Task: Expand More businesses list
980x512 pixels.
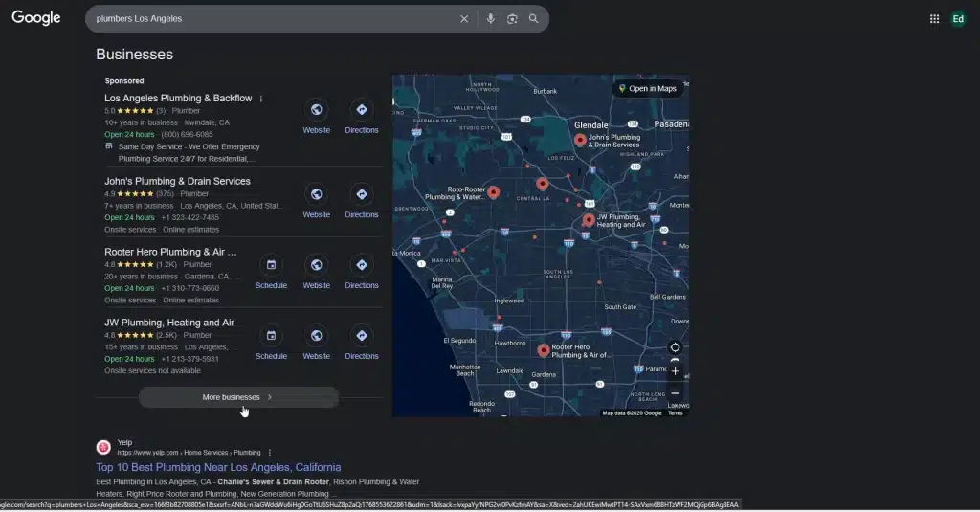Action: click(x=238, y=397)
